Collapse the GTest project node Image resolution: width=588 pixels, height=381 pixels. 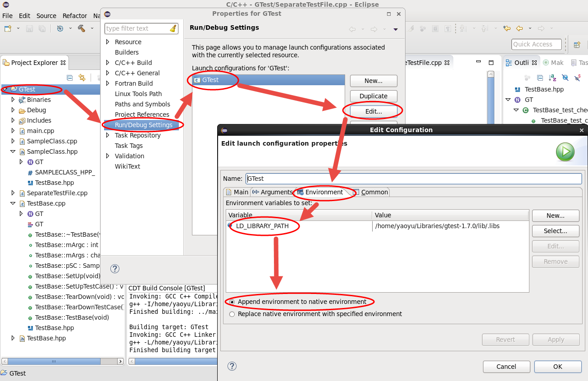[5, 89]
